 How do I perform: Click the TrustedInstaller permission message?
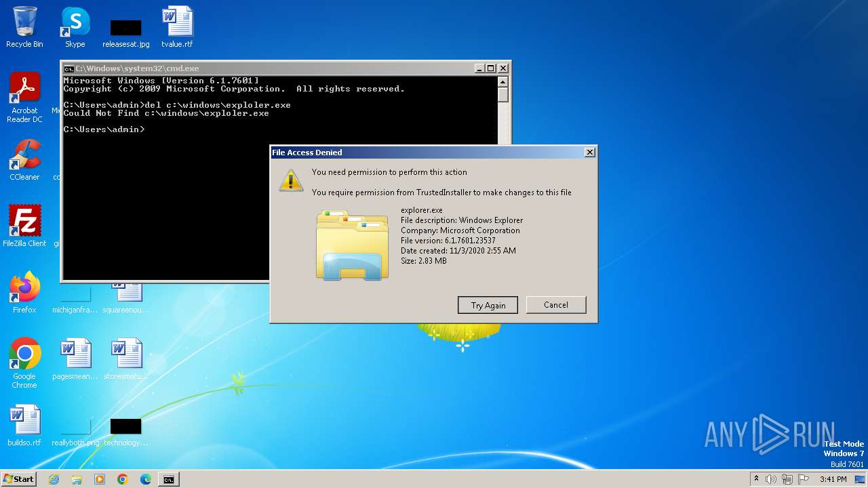pos(441,192)
